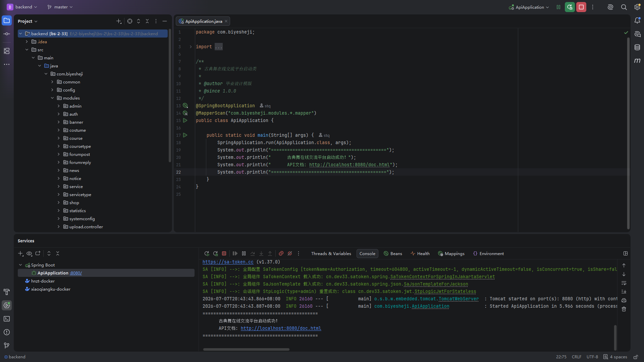Open https://sa-token.cc link in console

(228, 262)
